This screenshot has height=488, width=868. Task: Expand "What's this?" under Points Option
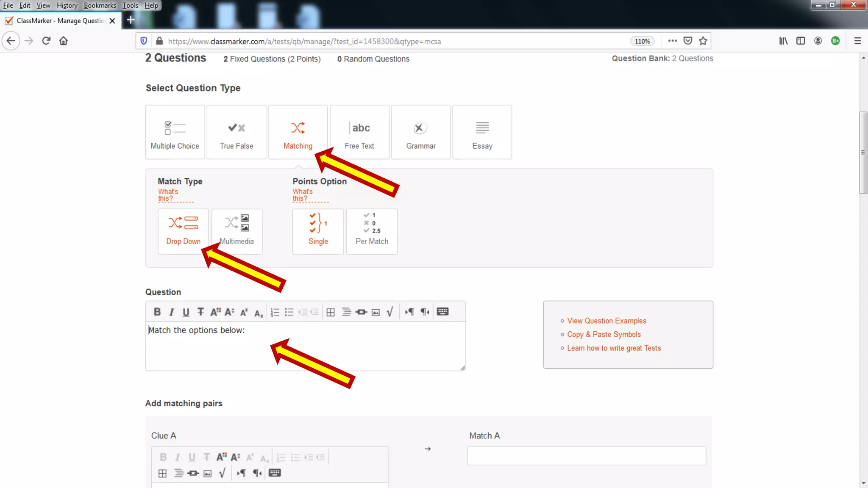coord(303,195)
